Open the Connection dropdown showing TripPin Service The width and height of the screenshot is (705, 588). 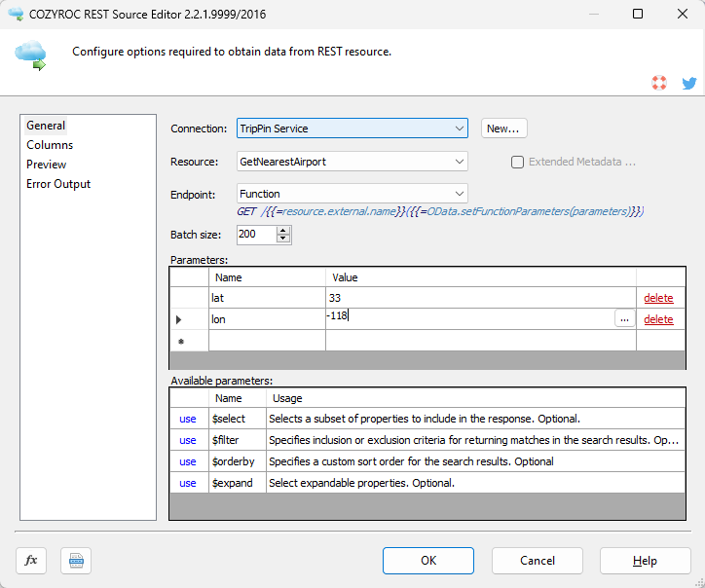(x=352, y=129)
